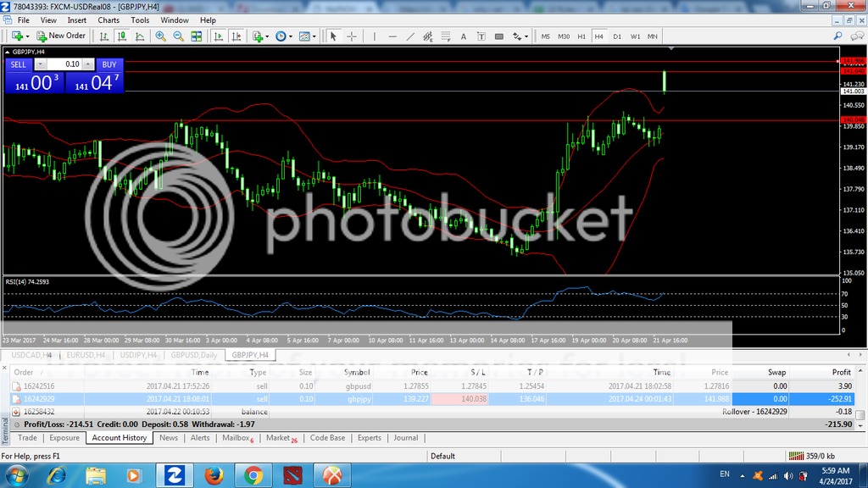
Task: Select the Text (A) drawing tool
Action: pos(463,36)
